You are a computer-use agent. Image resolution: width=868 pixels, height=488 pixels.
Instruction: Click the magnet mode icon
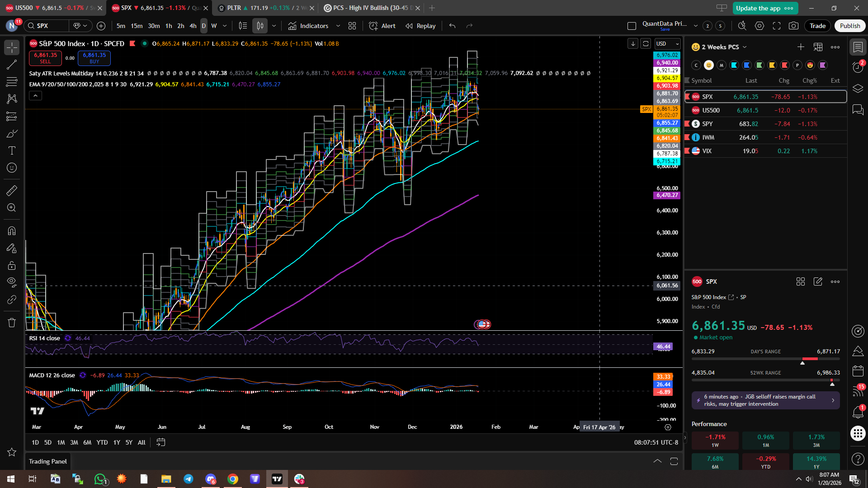click(x=12, y=231)
